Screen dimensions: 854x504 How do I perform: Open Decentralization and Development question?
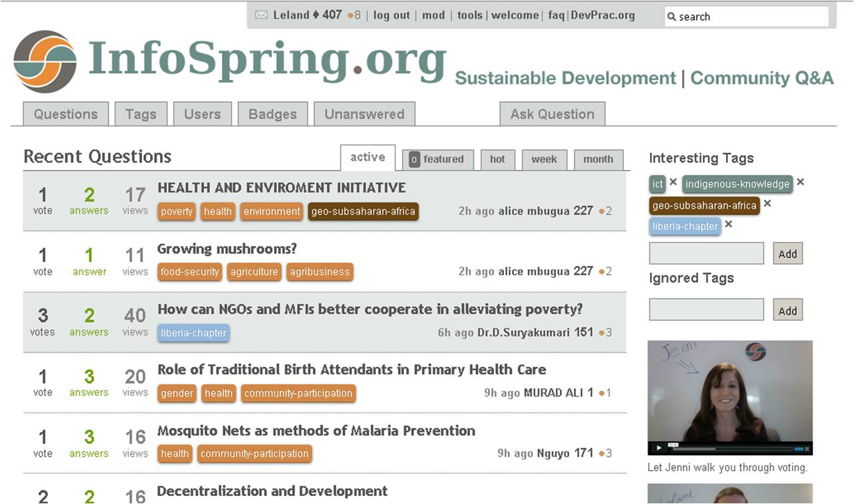[272, 491]
